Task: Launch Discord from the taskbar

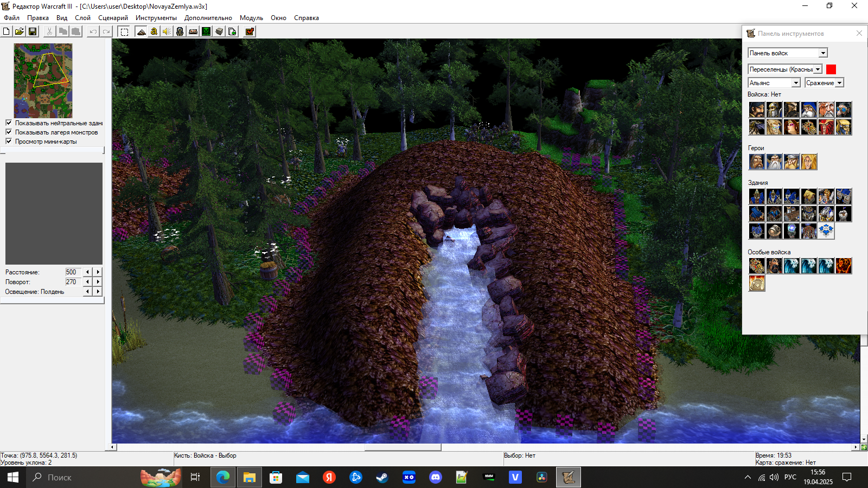Action: (435, 477)
